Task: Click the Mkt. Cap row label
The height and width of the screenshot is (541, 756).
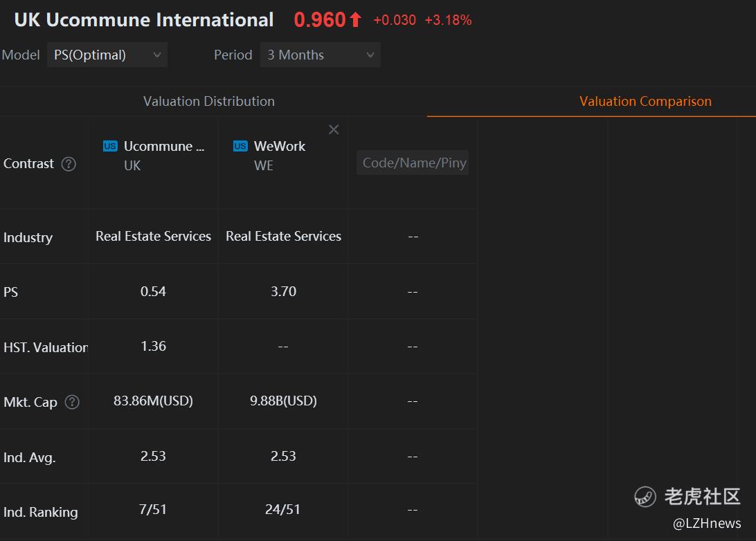Action: tap(30, 402)
